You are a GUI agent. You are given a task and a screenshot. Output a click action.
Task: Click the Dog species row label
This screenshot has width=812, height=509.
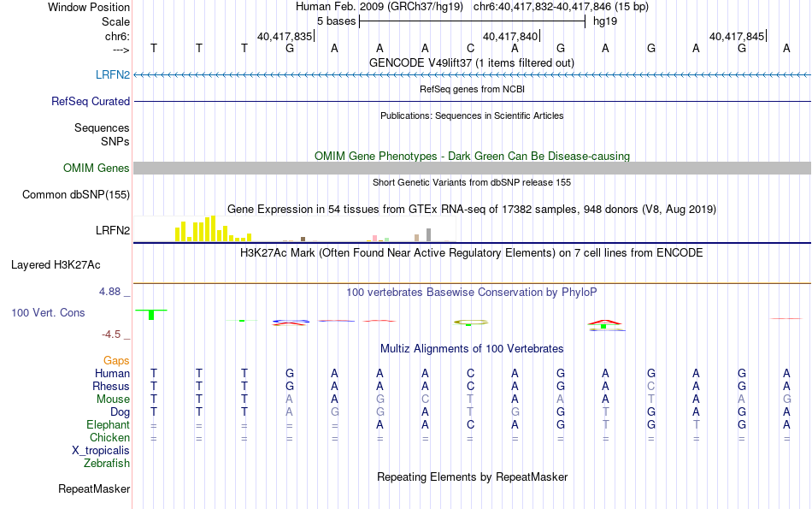(x=120, y=412)
